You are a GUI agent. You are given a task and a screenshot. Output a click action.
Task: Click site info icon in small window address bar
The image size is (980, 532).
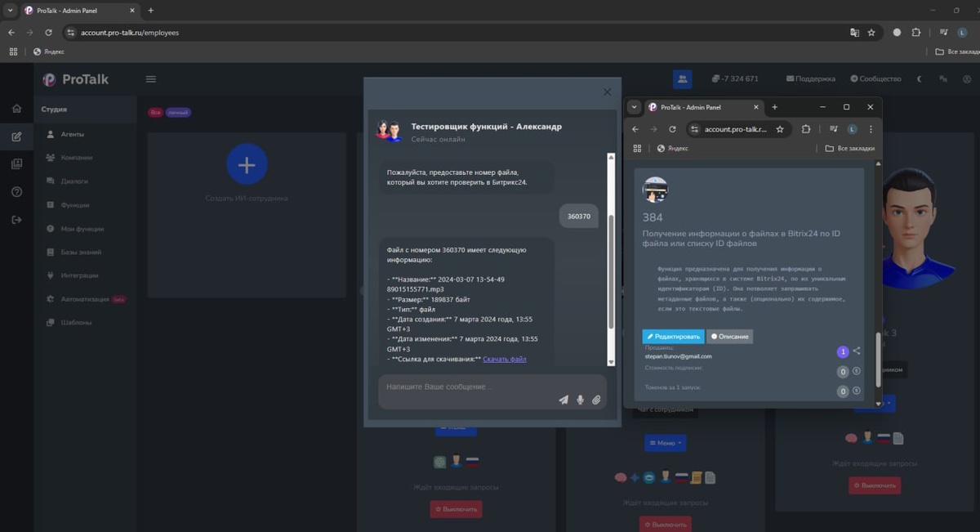coord(694,129)
